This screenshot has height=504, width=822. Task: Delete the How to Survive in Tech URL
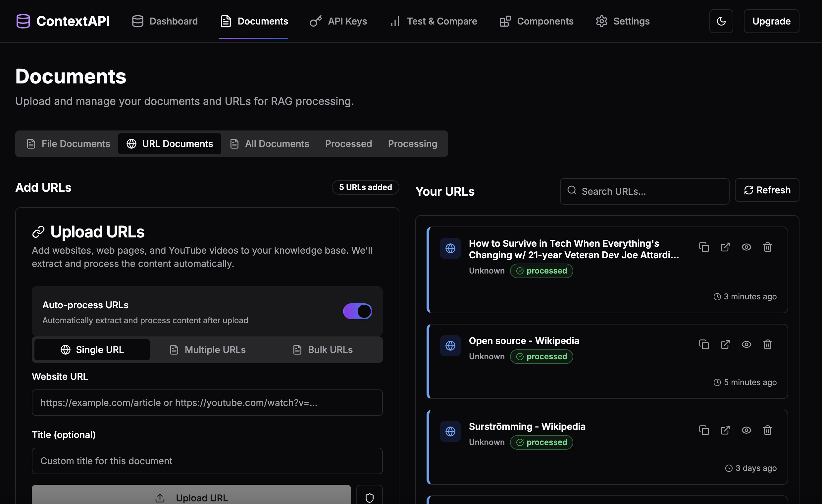(767, 247)
